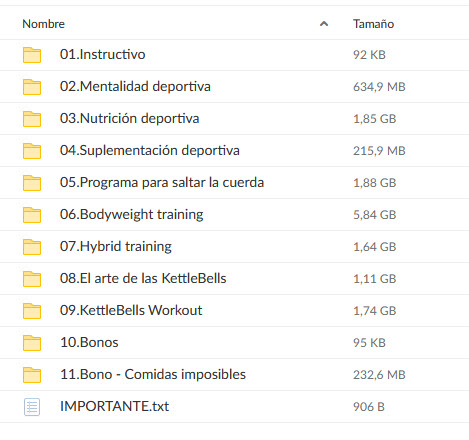This screenshot has width=469, height=440.
Task: Click the 09.KettleBells Workout folder icon
Action: 32,311
